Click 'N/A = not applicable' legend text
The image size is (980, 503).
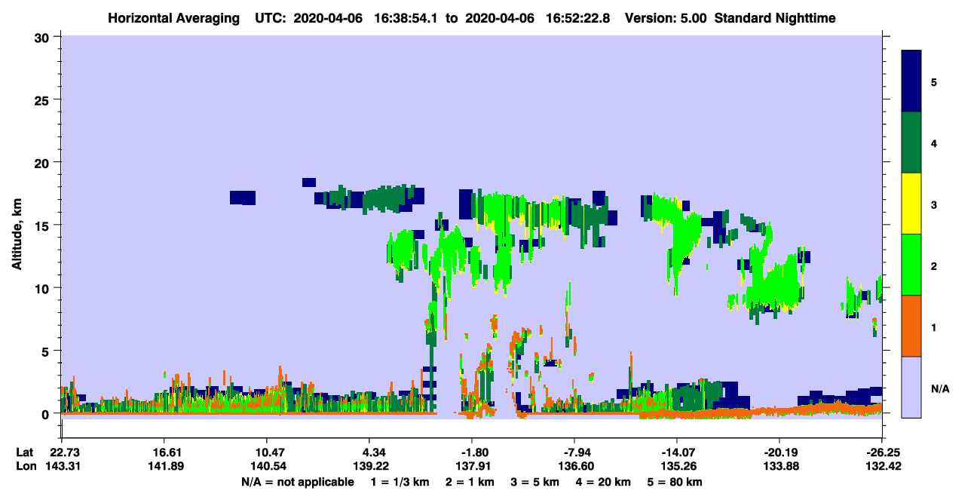[x=297, y=482]
